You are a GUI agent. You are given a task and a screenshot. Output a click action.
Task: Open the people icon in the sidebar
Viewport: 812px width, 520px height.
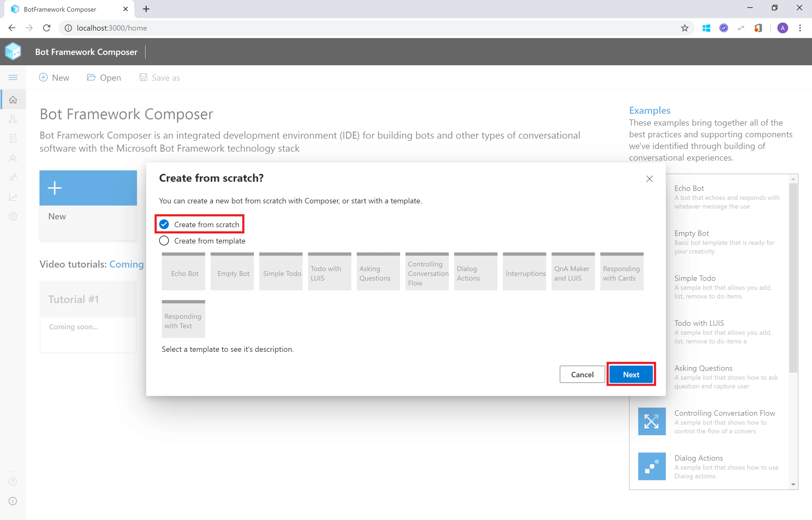(13, 177)
